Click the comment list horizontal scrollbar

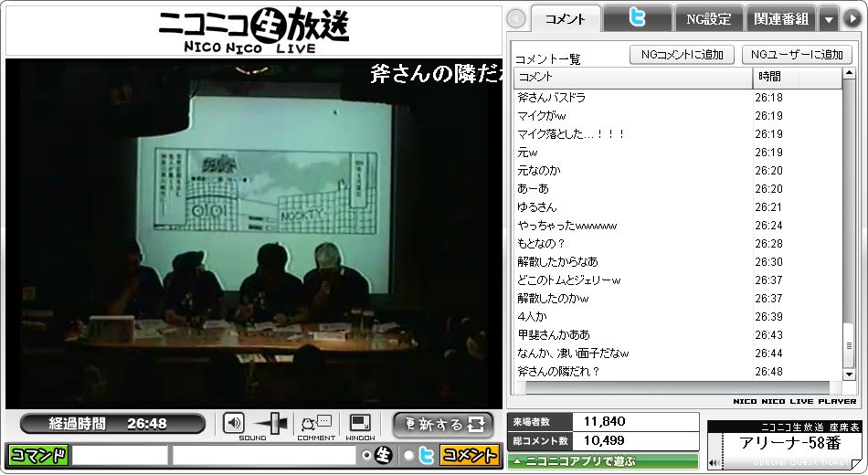pos(678,387)
